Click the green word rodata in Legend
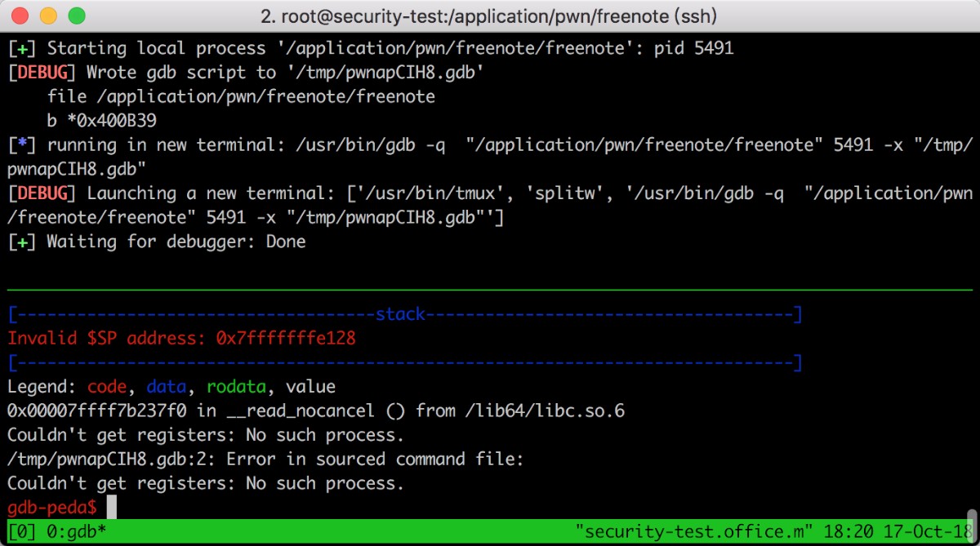The image size is (980, 546). point(236,387)
